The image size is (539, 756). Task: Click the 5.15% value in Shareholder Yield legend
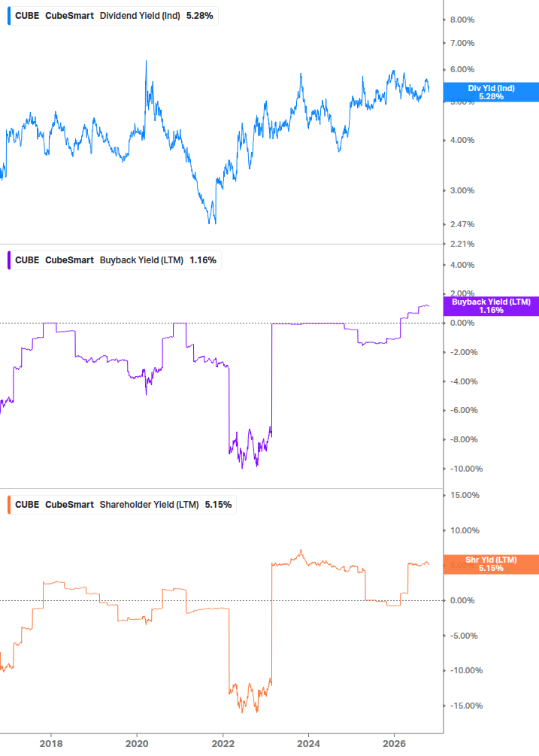[x=218, y=505]
